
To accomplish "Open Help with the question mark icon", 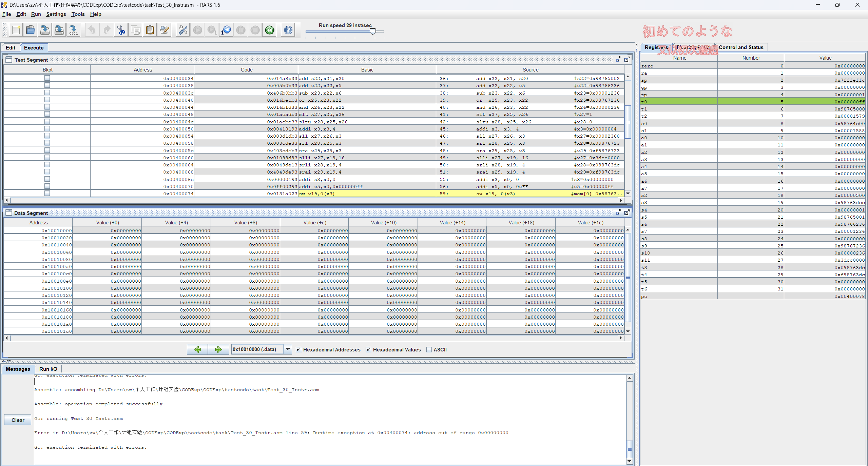I will click(288, 30).
